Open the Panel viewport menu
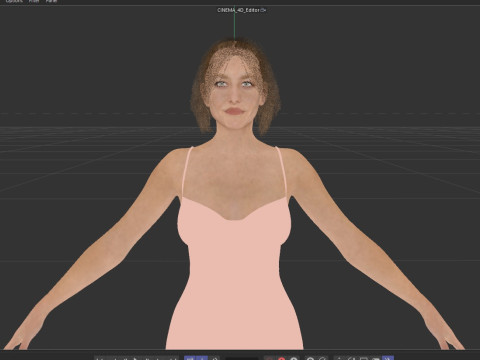Screen dimensions: 480x360 pos(51,1)
